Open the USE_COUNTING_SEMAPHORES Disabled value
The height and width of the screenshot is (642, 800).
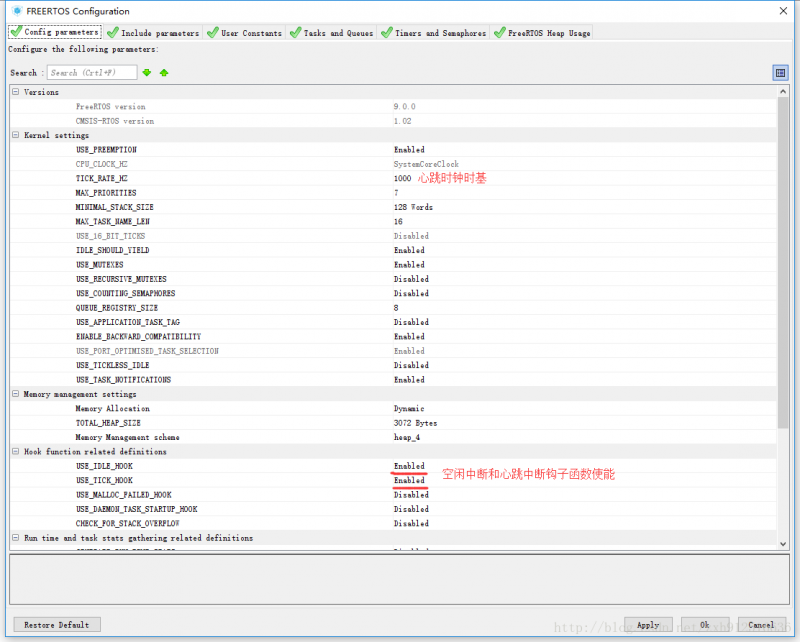411,293
